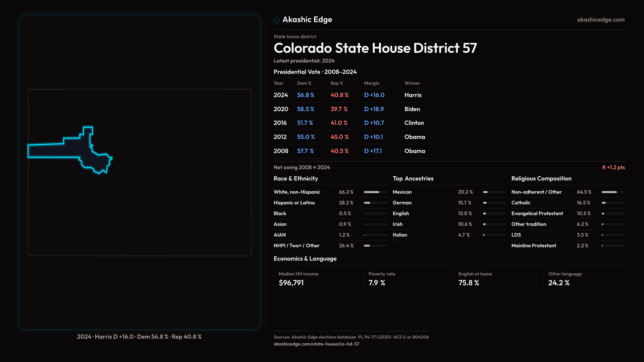Screen dimensions: 644x362
Task: Click the Poverty rate 7.9 % stat
Action: click(377, 283)
